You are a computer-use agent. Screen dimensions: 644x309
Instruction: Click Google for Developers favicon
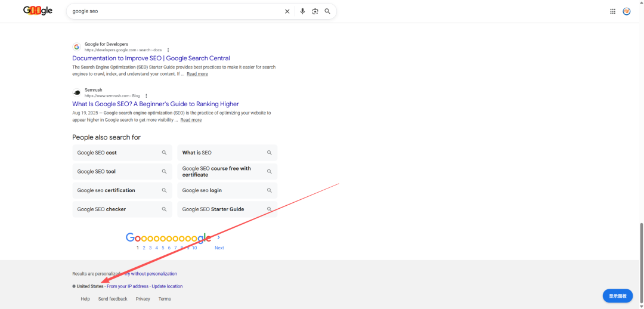point(76,47)
